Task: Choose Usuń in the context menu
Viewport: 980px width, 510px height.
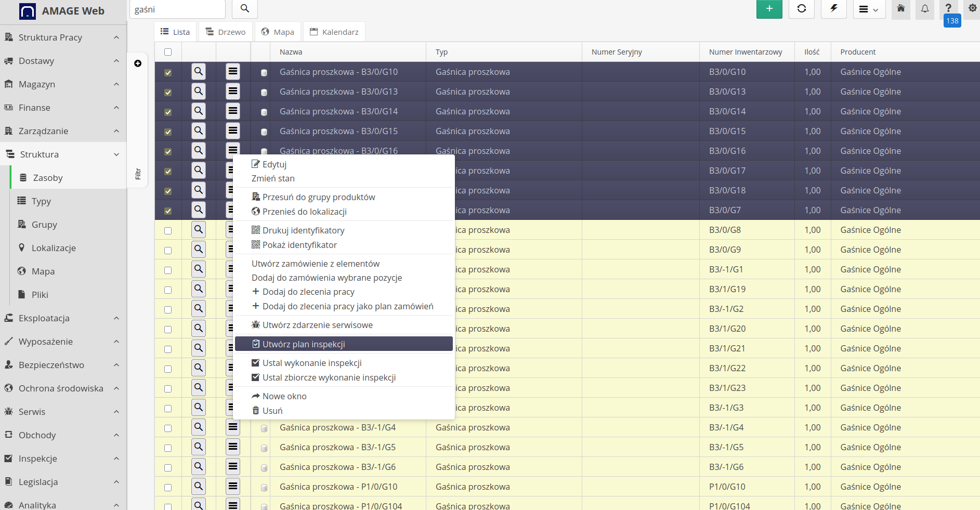Action: [344, 411]
